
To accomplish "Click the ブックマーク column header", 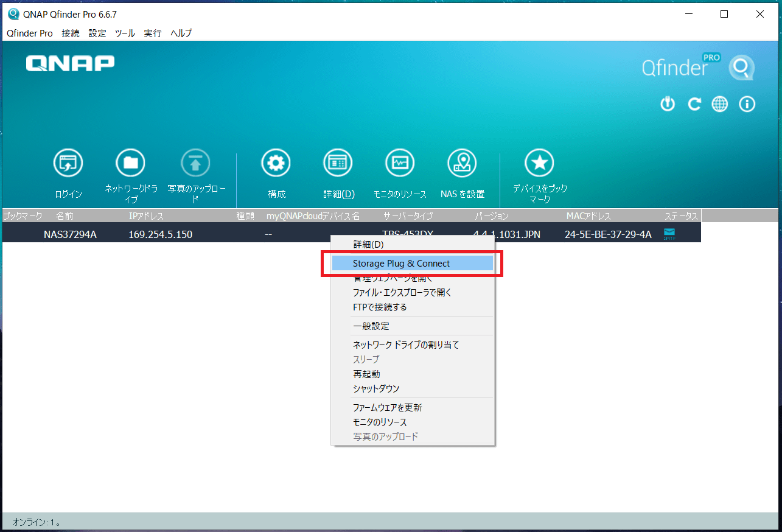I will [x=22, y=216].
